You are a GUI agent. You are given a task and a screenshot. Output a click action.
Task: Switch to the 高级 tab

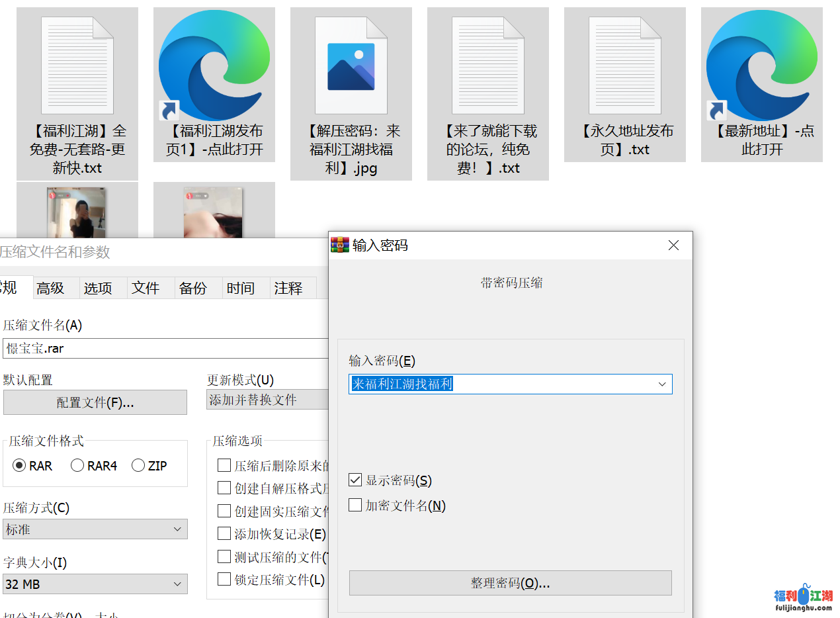click(x=50, y=288)
